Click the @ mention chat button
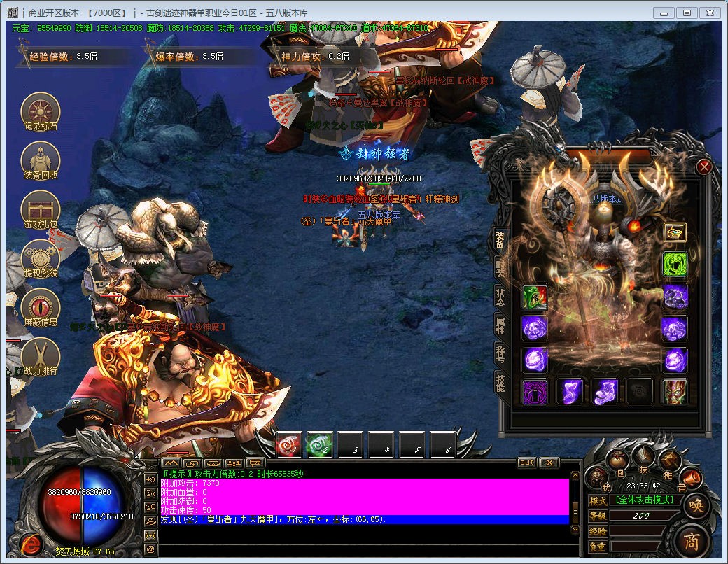Screen dimensions: 728x564 tap(150, 549)
